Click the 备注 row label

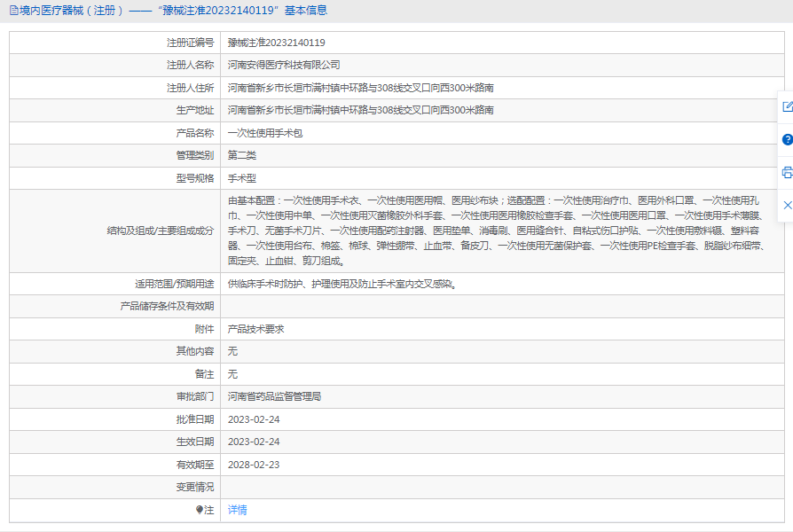[x=204, y=373]
